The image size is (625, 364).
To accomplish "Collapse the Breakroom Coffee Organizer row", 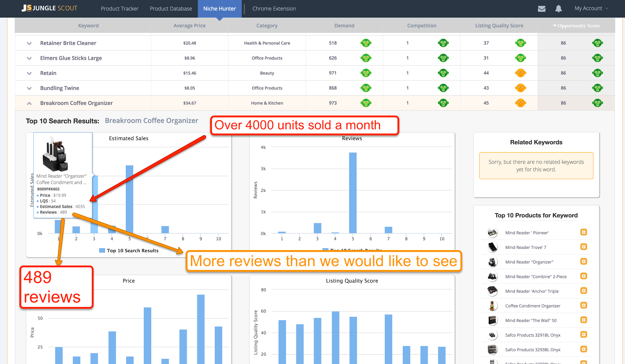I will coord(29,103).
